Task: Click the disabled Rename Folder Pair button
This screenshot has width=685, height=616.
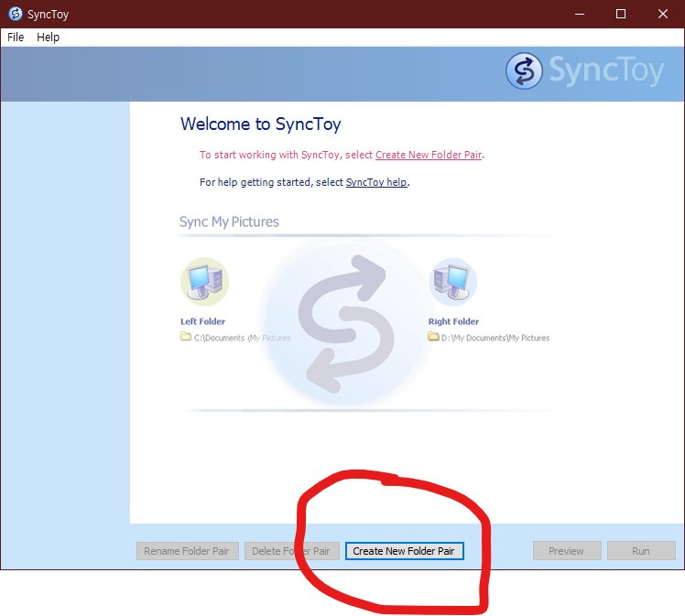Action: tap(188, 551)
